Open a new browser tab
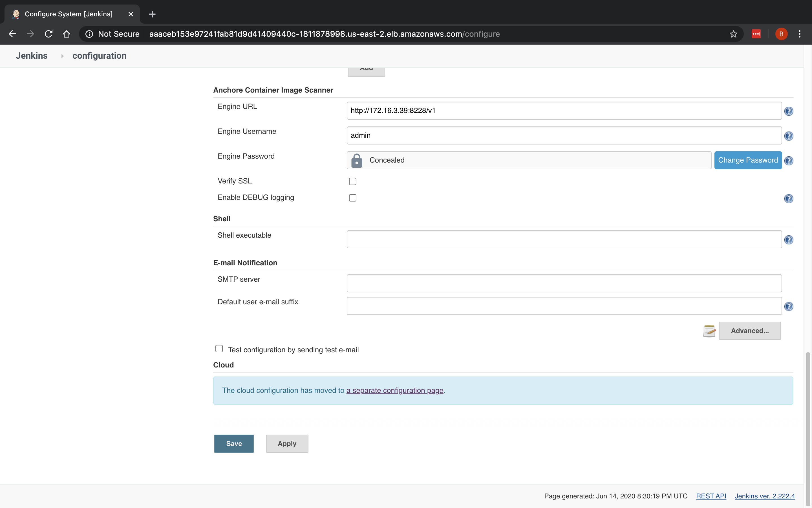The image size is (812, 508). tap(152, 14)
